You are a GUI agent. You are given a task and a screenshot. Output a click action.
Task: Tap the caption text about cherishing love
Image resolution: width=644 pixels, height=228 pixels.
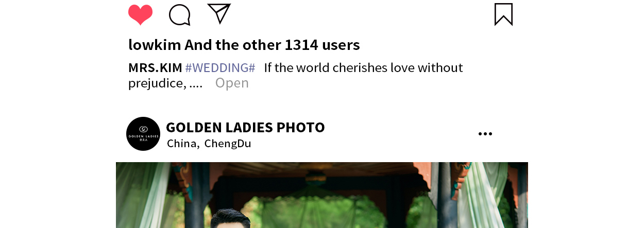[363, 68]
